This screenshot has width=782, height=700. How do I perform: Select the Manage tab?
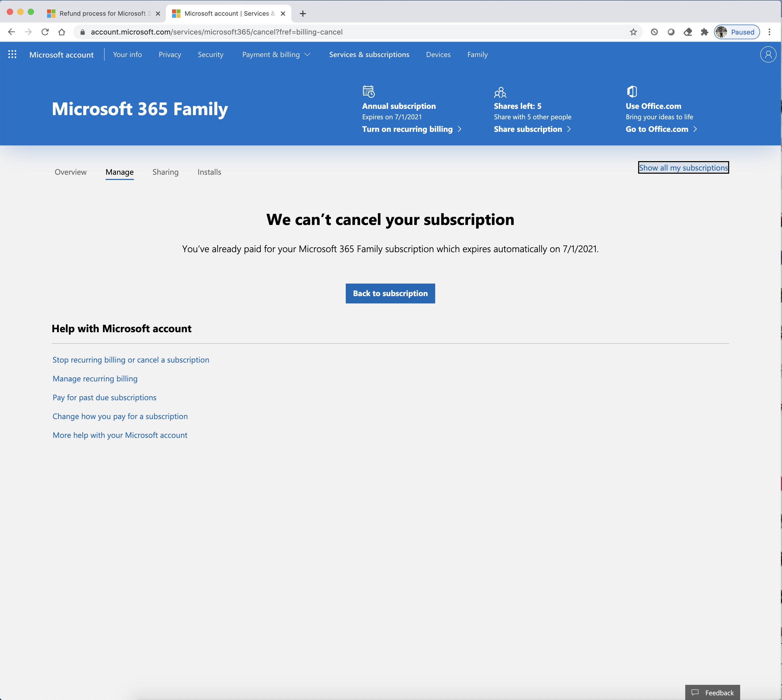[120, 172]
